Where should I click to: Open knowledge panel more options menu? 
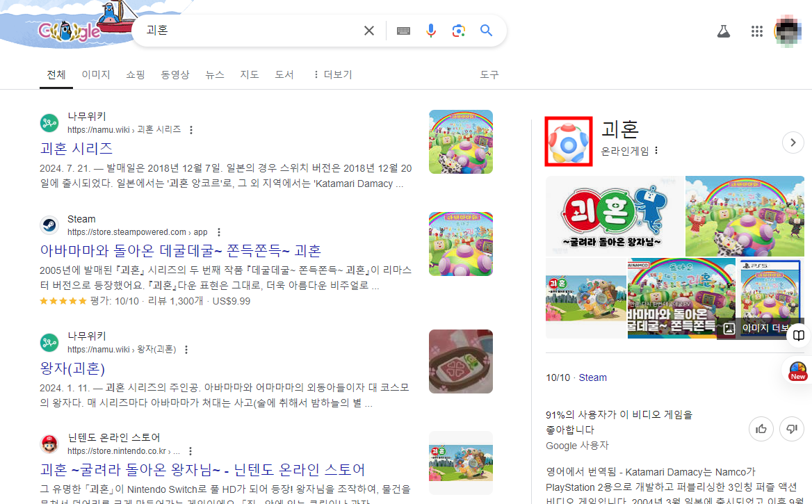656,150
